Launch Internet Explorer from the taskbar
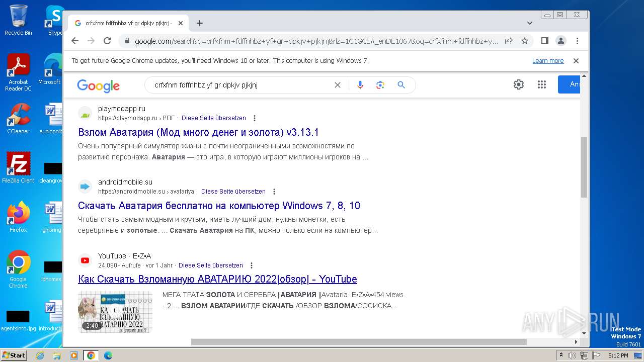Image resolution: width=644 pixels, height=362 pixels. click(40, 355)
